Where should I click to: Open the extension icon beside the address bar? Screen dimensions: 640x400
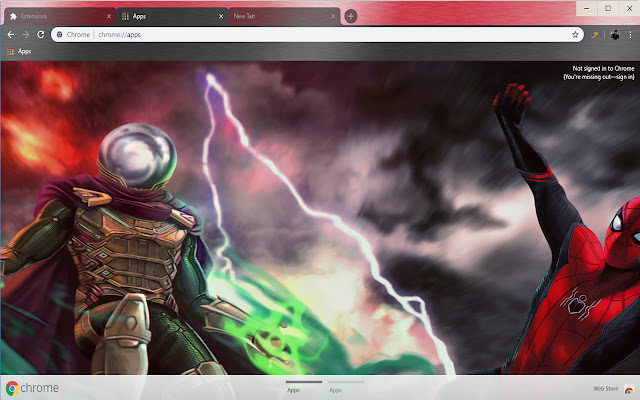point(595,35)
